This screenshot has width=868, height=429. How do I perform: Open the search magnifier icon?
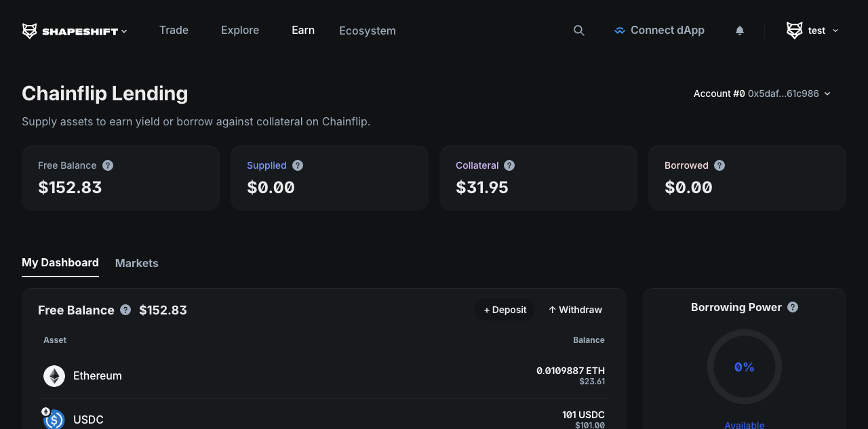click(578, 30)
